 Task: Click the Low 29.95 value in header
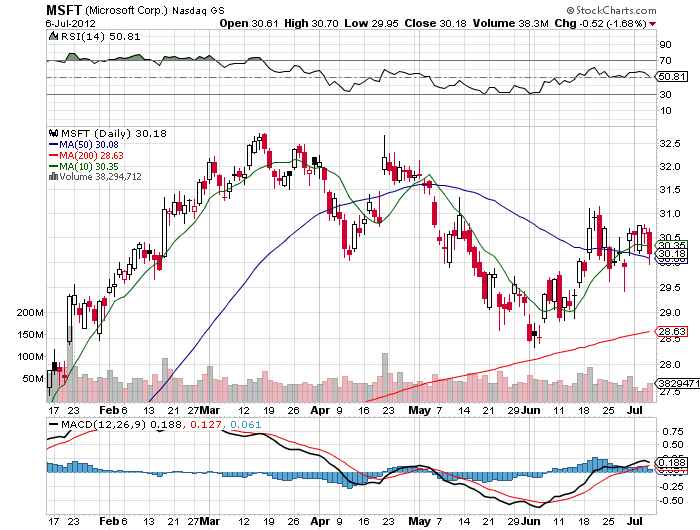[x=371, y=23]
